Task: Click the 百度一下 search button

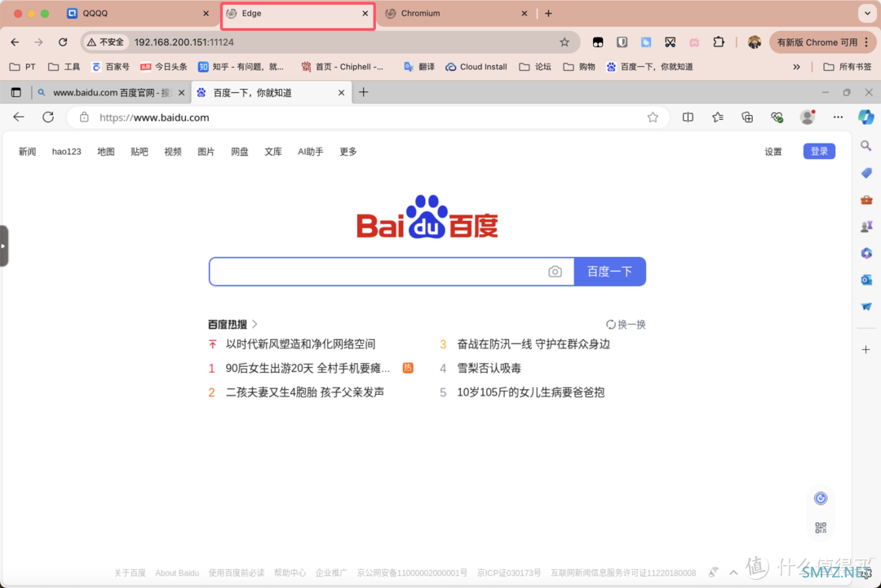Action: pyautogui.click(x=609, y=272)
